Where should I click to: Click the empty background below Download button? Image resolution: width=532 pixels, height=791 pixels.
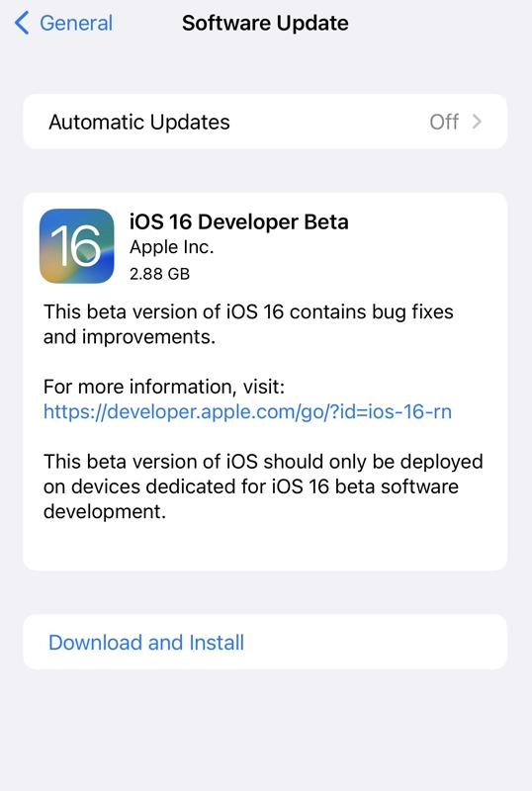266,730
